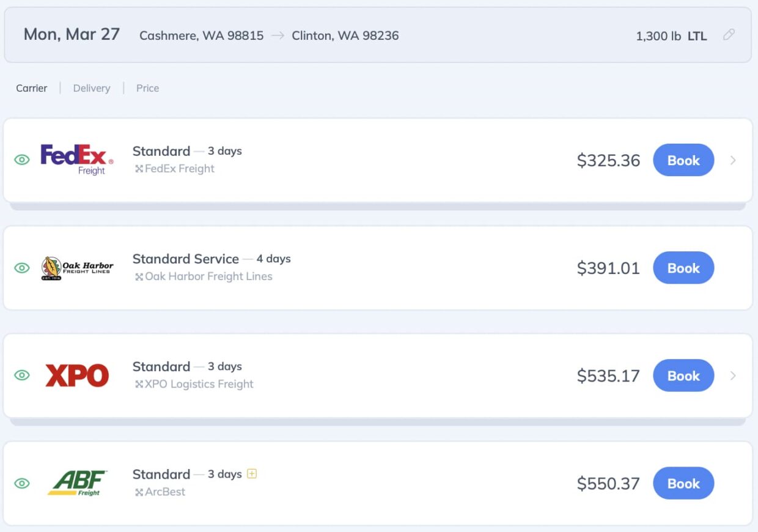Switch sorting to Delivery

pyautogui.click(x=91, y=88)
